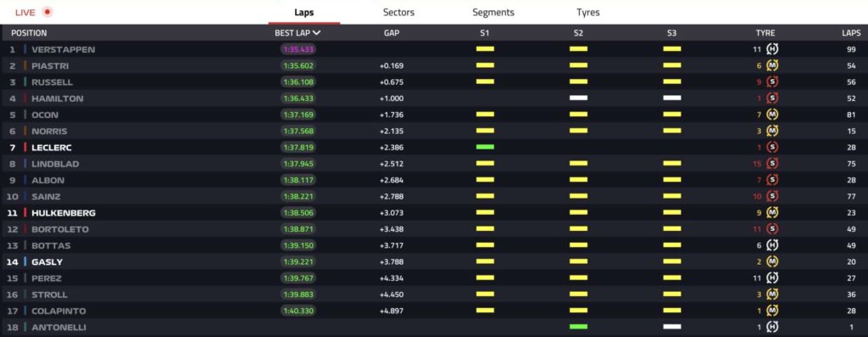This screenshot has width=868, height=337.
Task: Click Lindblad's 1:37.945 lap time
Action: tap(298, 164)
